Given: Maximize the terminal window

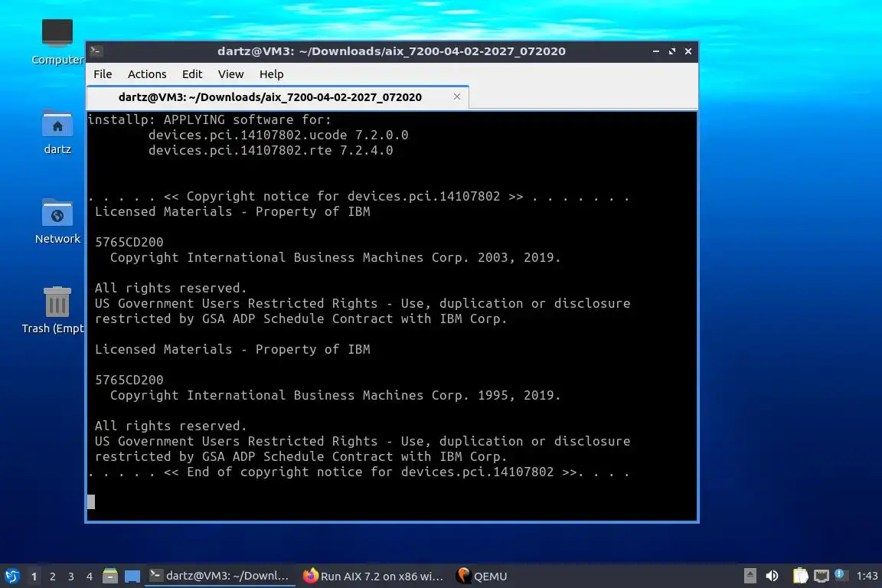Looking at the screenshot, I should pyautogui.click(x=671, y=51).
